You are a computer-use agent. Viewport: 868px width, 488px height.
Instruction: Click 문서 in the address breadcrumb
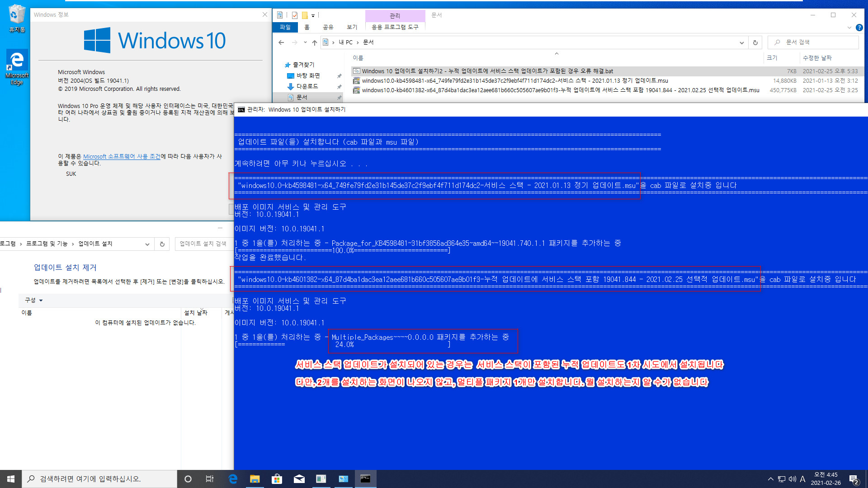coord(368,42)
